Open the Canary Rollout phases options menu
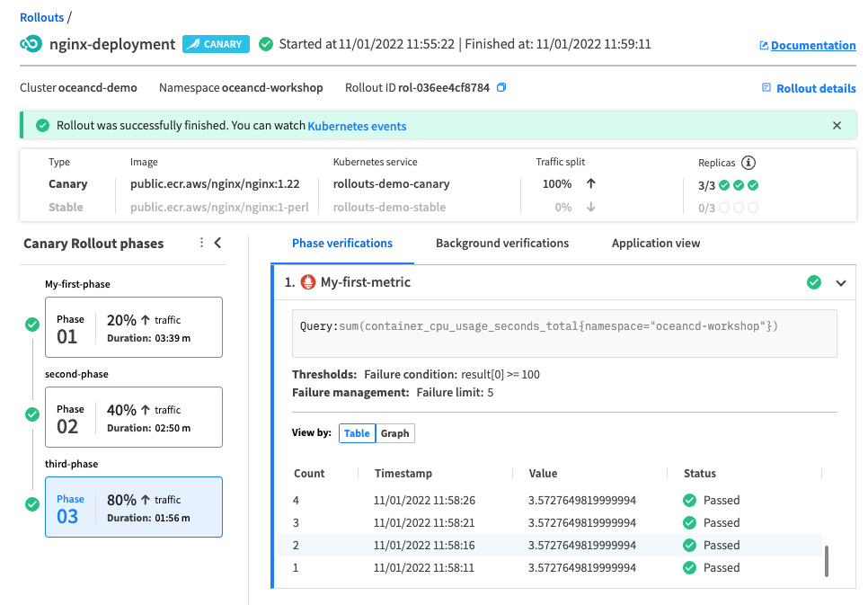This screenshot has height=605, width=868. (201, 243)
